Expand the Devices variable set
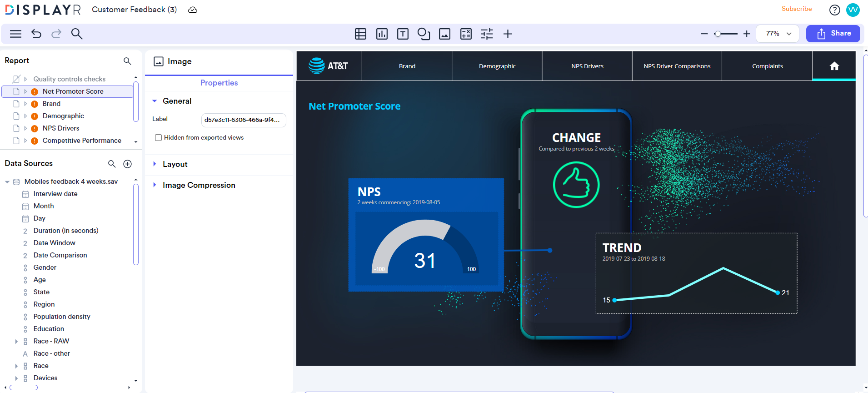Image resolution: width=868 pixels, height=393 pixels. [16, 378]
